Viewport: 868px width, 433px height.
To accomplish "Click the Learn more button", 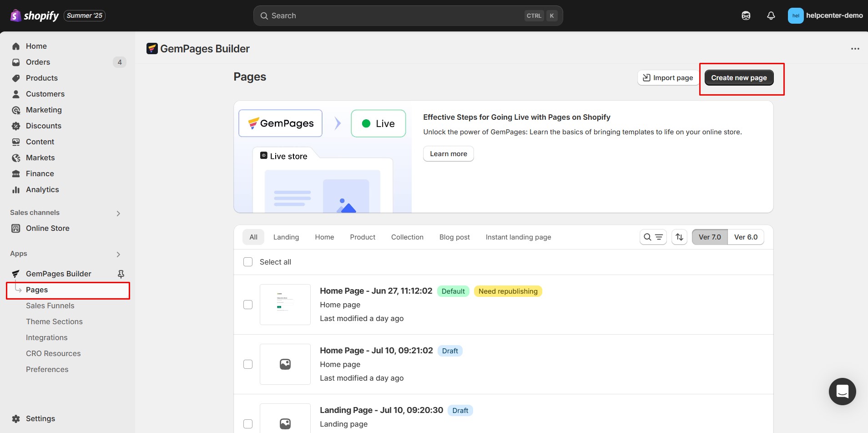I will click(x=448, y=153).
